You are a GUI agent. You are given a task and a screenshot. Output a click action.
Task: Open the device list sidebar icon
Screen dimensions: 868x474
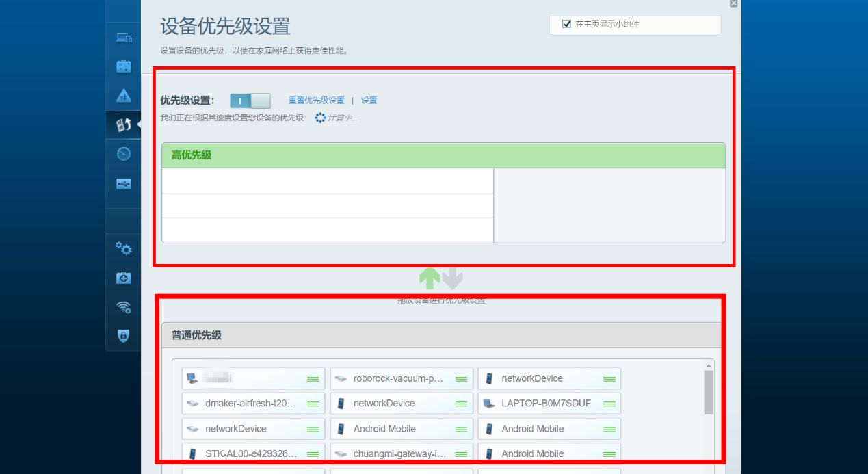pyautogui.click(x=124, y=38)
